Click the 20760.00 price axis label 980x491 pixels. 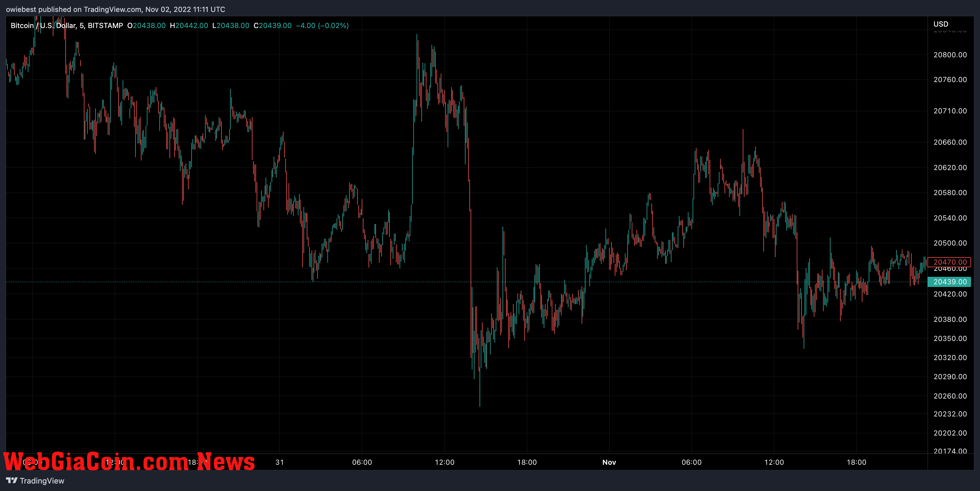(x=950, y=79)
